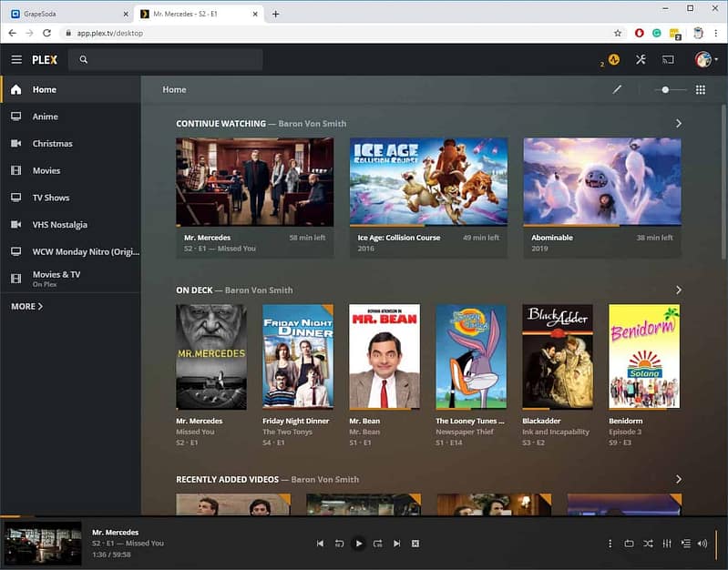
Task: Toggle repeat in the player
Action: click(629, 544)
